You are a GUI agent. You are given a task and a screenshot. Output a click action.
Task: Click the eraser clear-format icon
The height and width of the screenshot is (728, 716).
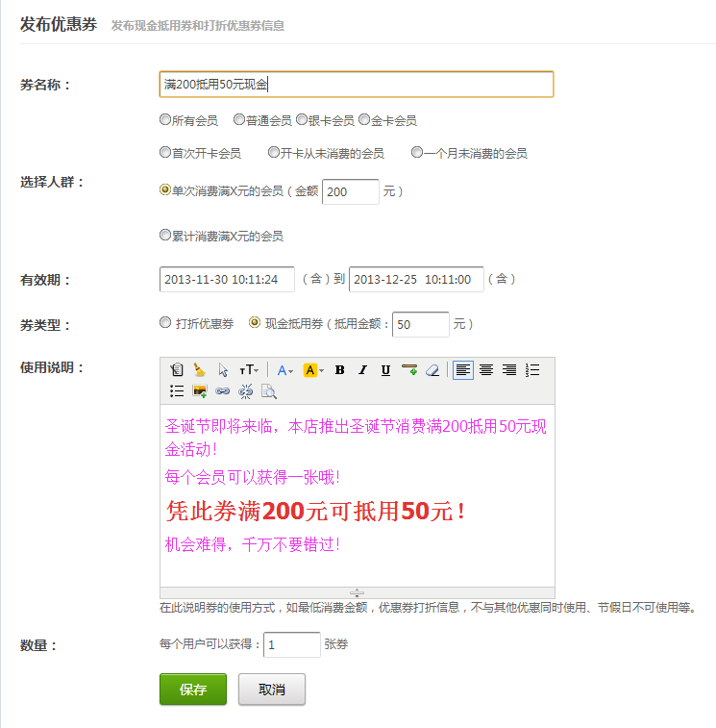point(432,370)
